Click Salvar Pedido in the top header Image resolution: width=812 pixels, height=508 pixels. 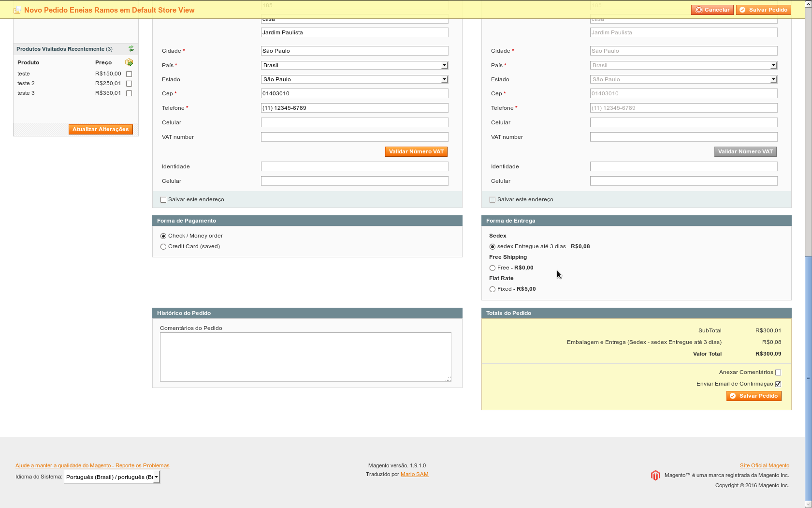pyautogui.click(x=764, y=10)
